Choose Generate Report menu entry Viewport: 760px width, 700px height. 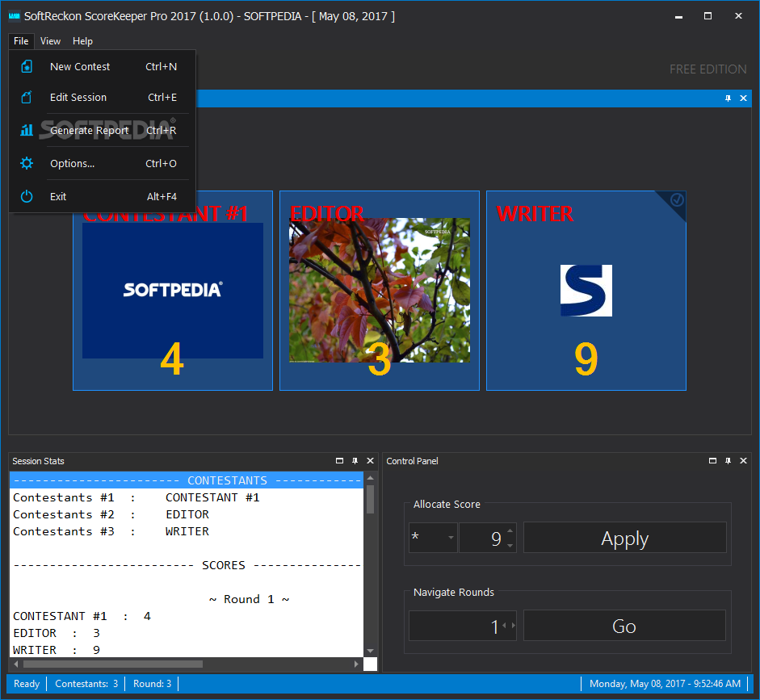(x=103, y=130)
